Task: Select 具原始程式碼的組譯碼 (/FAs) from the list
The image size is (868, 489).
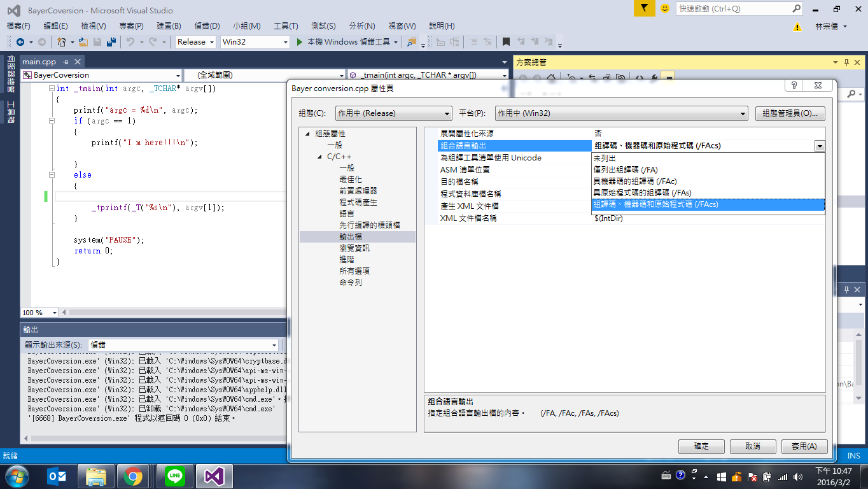Action: (x=643, y=192)
